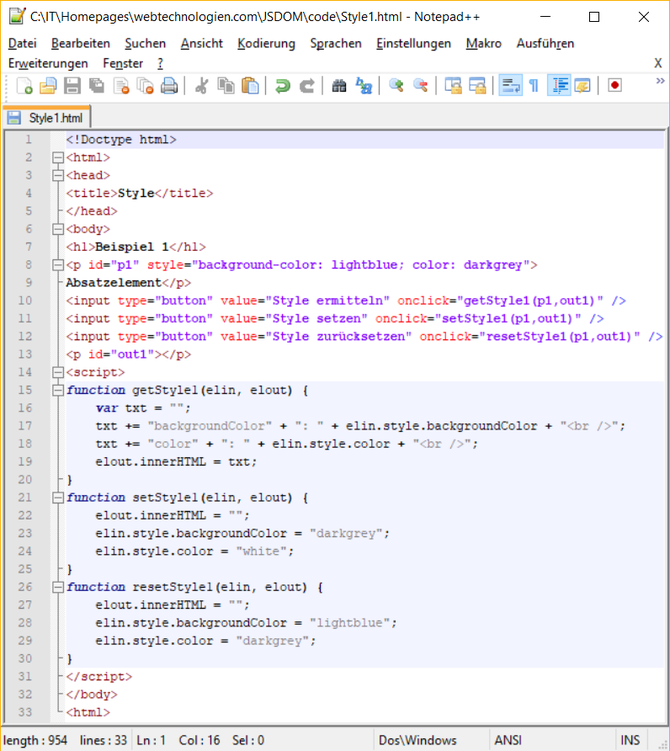Click line number 17 in the margin
Image resolution: width=670 pixels, height=751 pixels.
point(25,426)
